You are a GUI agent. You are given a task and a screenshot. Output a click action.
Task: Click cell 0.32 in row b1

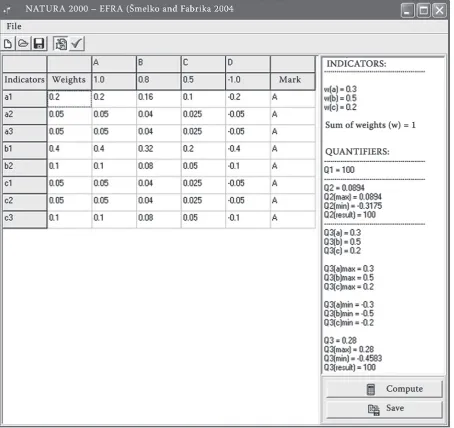159,151
